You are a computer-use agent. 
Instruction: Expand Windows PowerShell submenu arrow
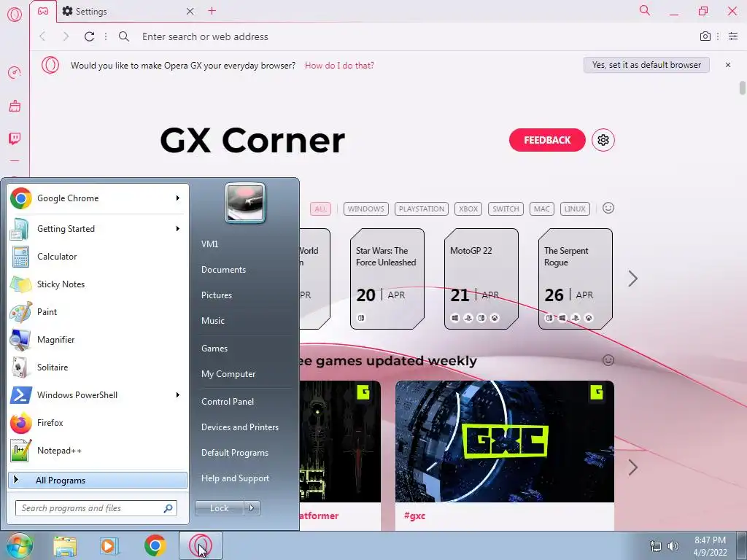point(178,394)
